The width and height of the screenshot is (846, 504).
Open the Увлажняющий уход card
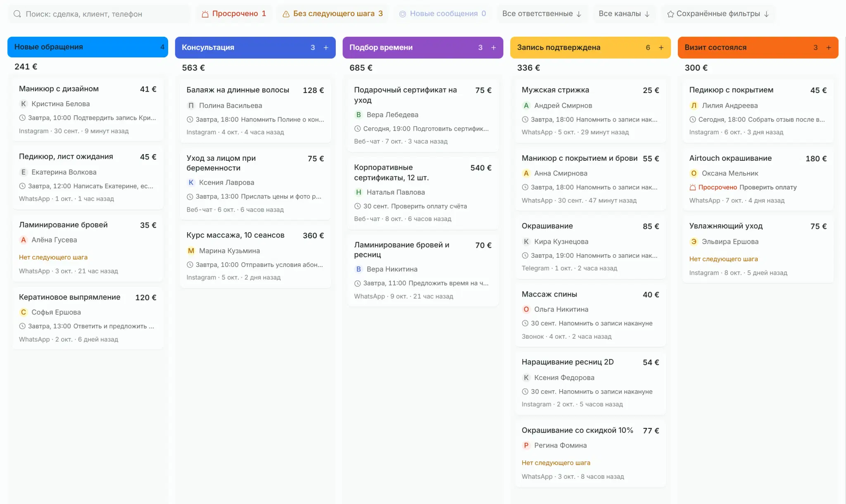(758, 249)
